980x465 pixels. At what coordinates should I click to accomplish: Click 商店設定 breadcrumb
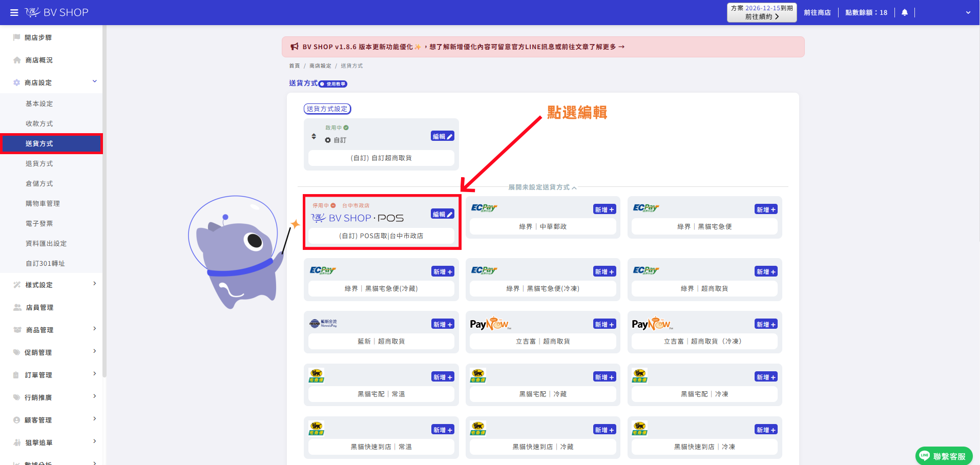tap(320, 66)
